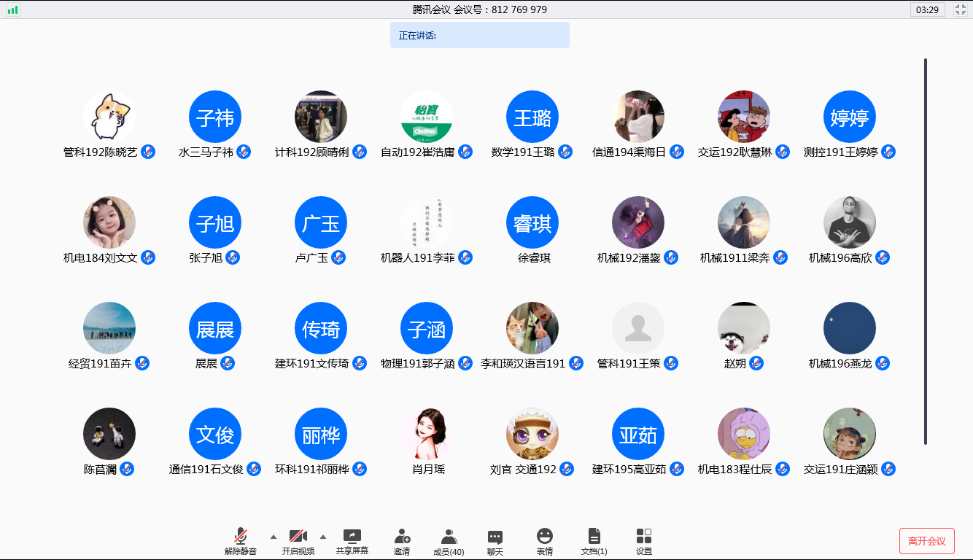Image resolution: width=973 pixels, height=560 pixels.
Task: Click the Invite (邀请) icon
Action: point(402,537)
